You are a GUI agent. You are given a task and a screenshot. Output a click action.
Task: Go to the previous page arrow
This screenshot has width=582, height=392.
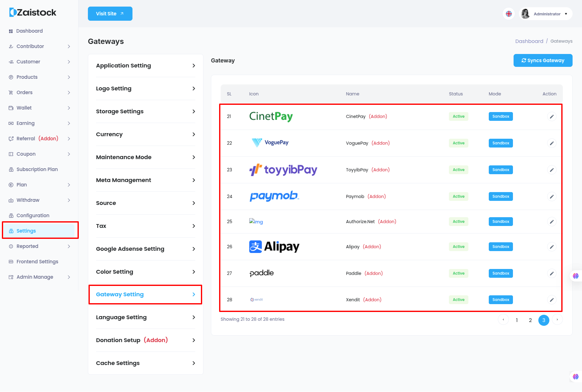(x=503, y=320)
